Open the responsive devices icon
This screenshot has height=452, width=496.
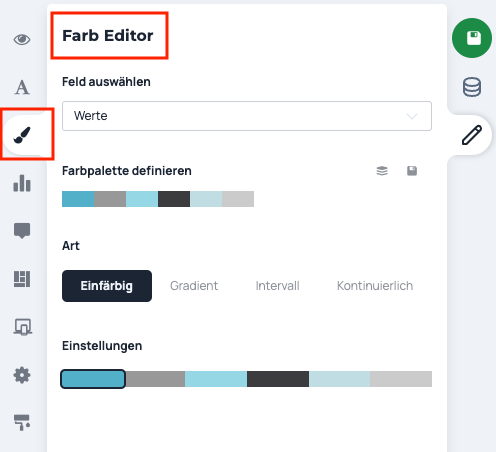[23, 327]
